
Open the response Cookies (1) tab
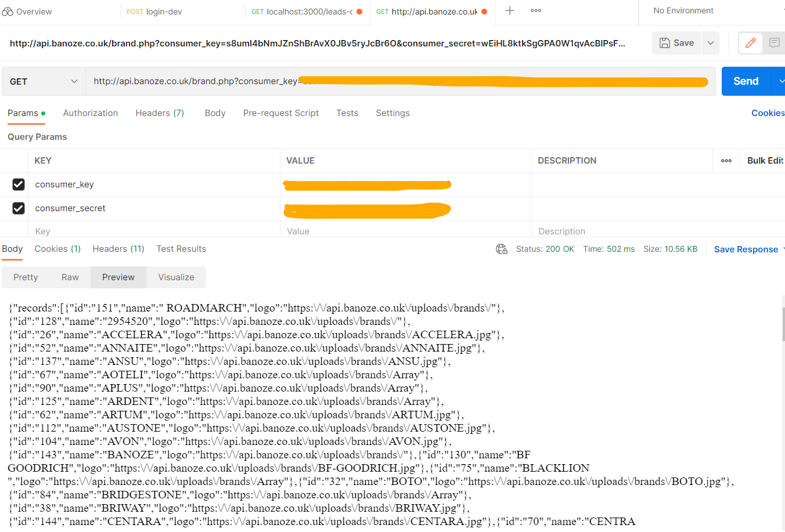pos(57,249)
